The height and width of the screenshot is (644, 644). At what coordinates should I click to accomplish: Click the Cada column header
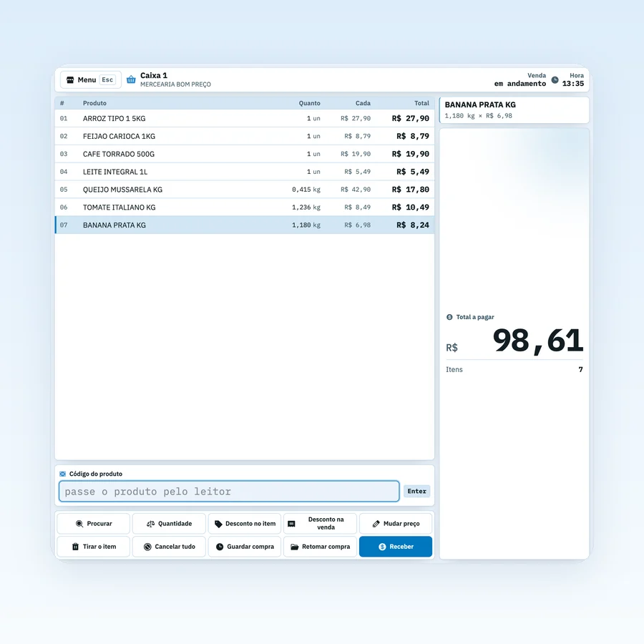click(363, 103)
